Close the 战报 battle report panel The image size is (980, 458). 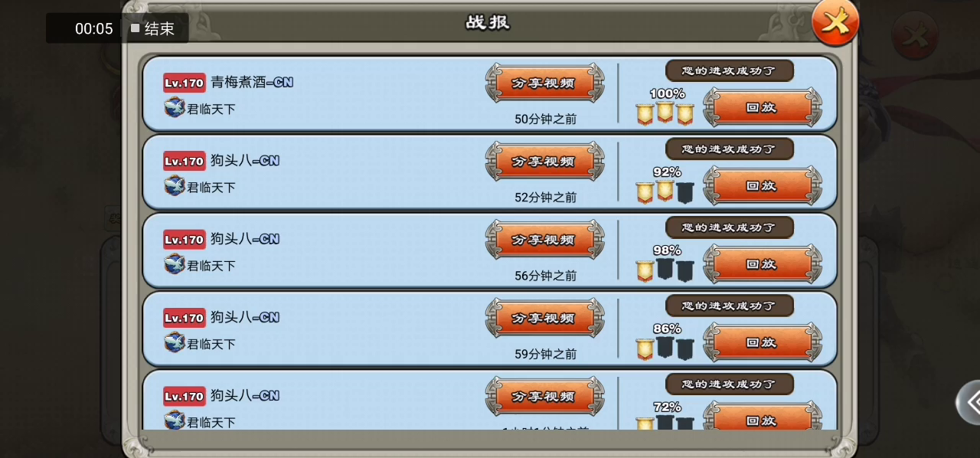[x=835, y=21]
